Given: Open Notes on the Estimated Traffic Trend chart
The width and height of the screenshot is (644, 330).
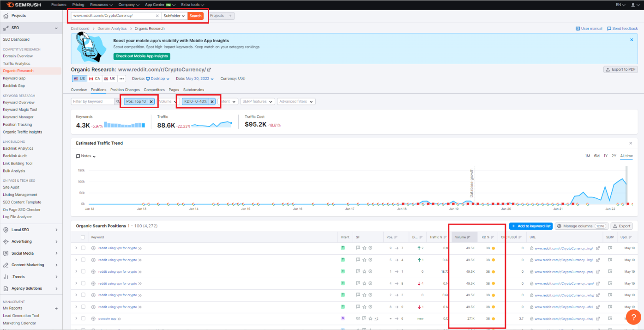Looking at the screenshot, I should click(x=85, y=156).
